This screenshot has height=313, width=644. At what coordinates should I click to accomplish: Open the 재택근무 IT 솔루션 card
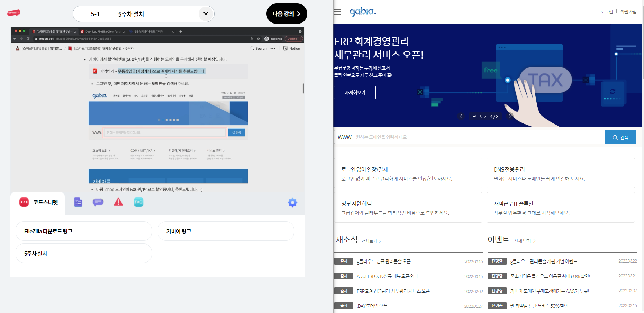[561, 208]
